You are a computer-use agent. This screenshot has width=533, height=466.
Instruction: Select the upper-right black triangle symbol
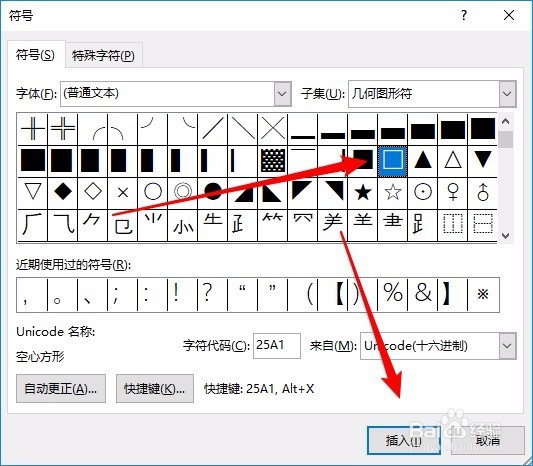pos(332,193)
